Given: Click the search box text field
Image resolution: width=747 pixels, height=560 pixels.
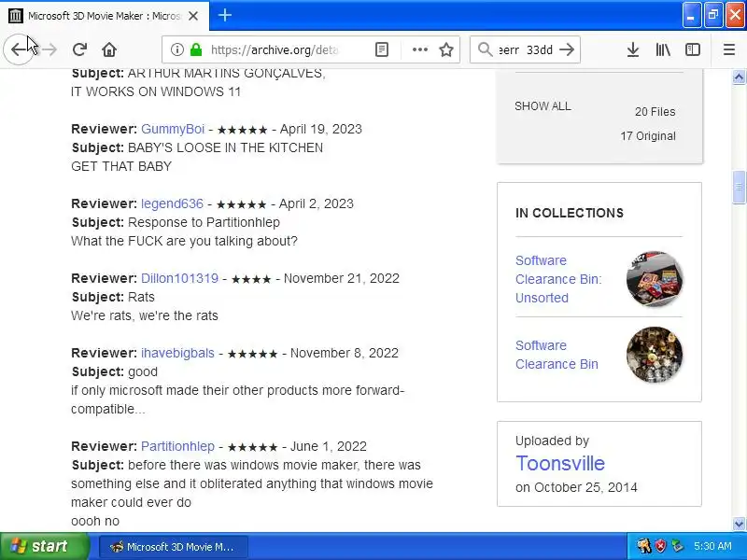Looking at the screenshot, I should coord(526,49).
